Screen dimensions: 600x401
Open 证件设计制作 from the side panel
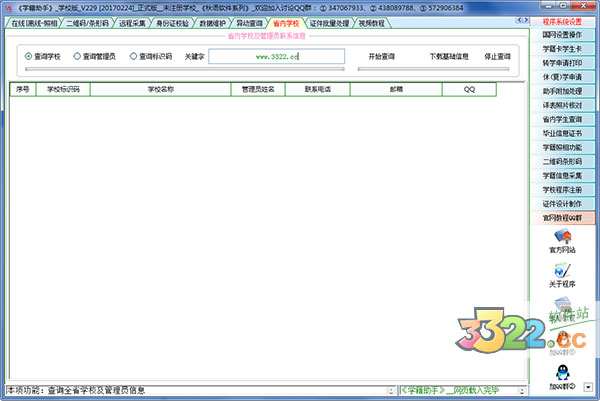click(562, 204)
